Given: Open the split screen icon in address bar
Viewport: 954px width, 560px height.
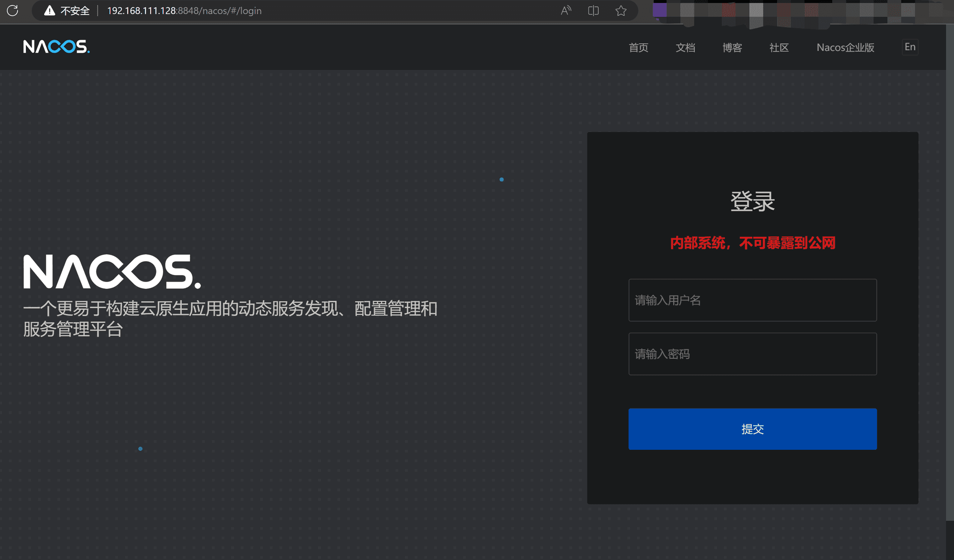Looking at the screenshot, I should (593, 10).
